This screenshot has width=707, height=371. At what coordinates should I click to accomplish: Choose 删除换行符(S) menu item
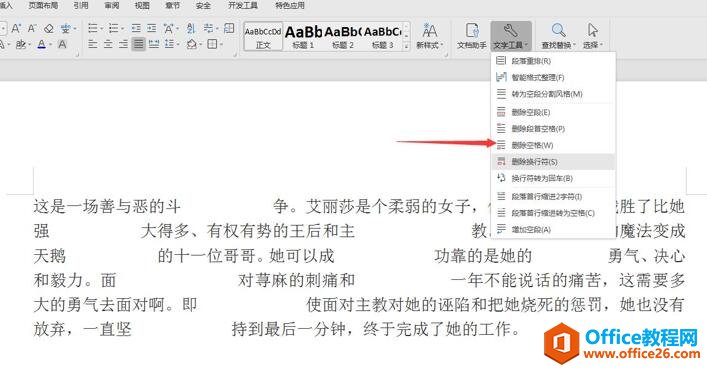(553, 161)
